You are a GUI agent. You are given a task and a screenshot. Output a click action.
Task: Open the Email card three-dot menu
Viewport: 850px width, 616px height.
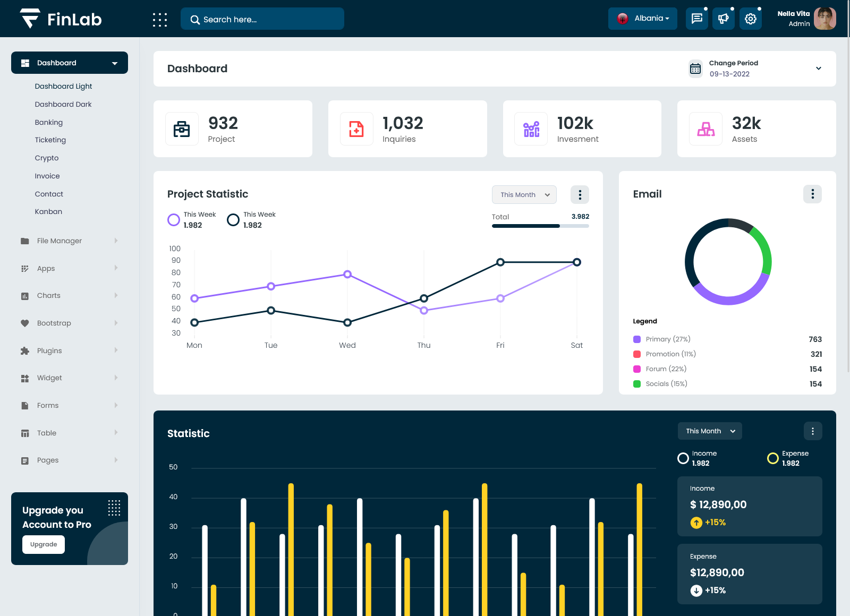coord(812,194)
